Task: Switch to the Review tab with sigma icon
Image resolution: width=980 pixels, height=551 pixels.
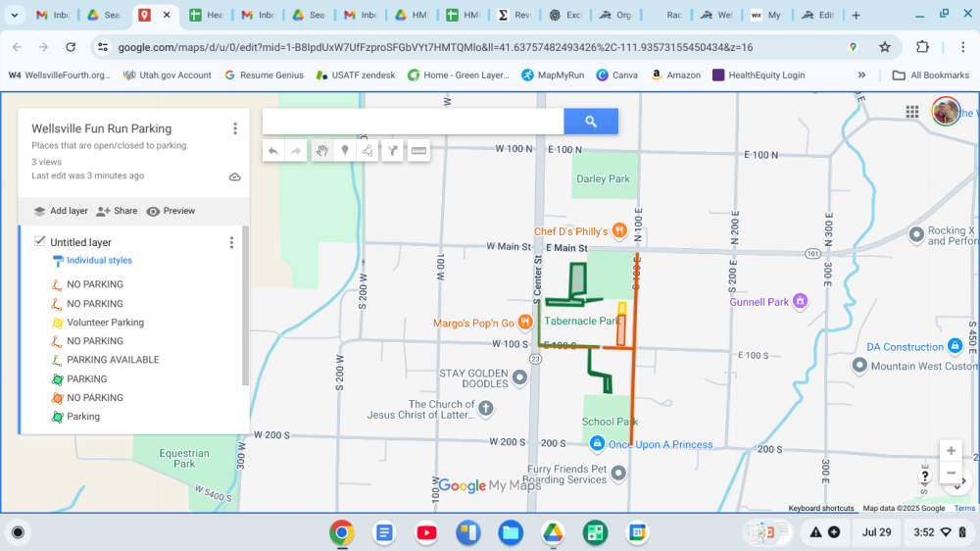Action: pos(514,15)
